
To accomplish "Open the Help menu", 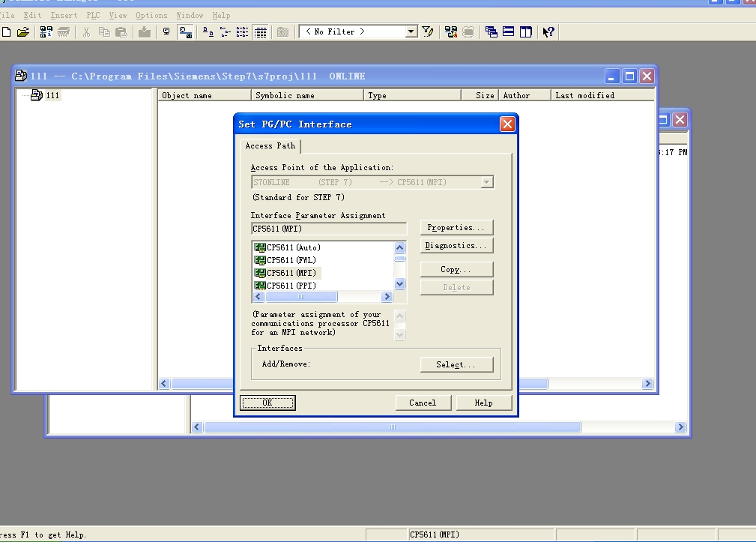I will (x=221, y=16).
